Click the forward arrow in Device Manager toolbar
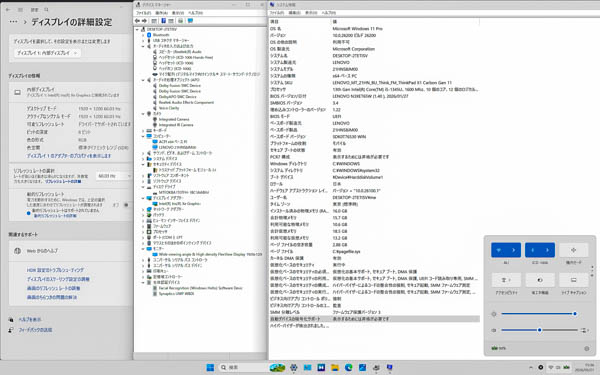The height and width of the screenshot is (375, 600). tap(144, 21)
